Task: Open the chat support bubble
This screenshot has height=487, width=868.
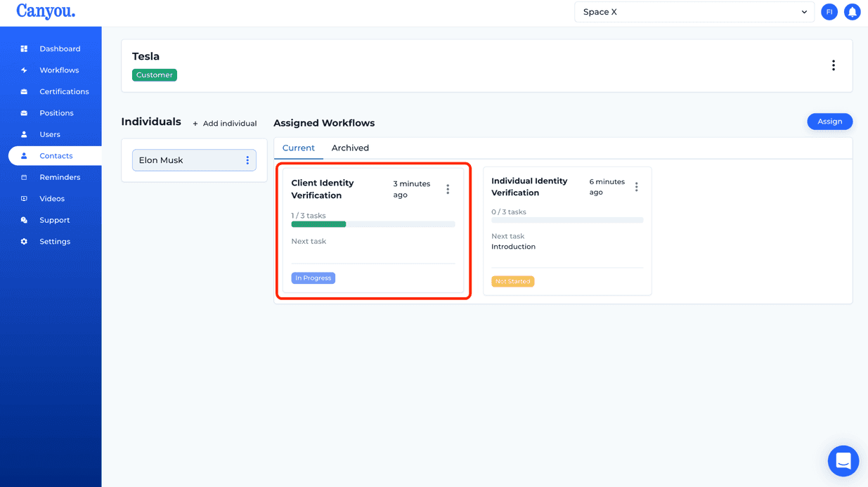Action: pyautogui.click(x=843, y=461)
